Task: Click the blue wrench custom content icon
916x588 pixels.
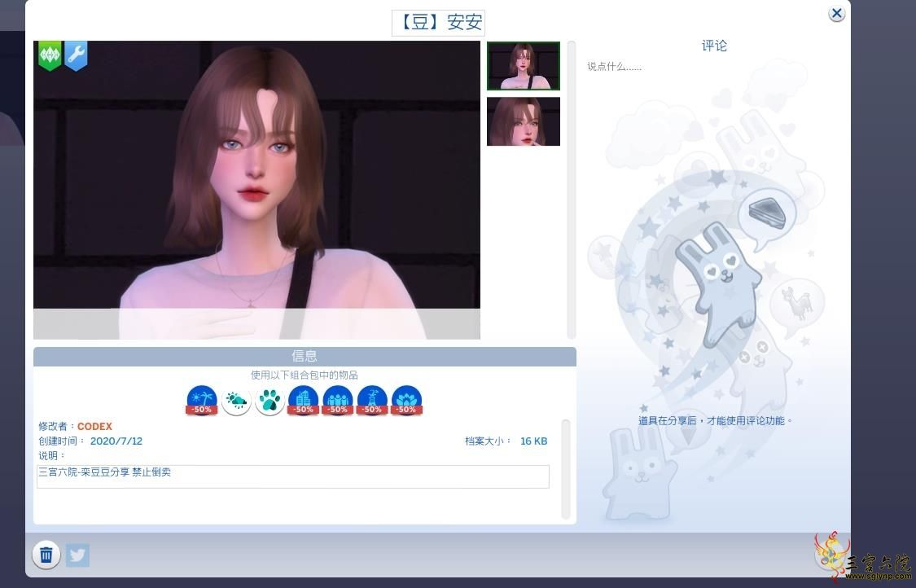Action: pos(76,55)
